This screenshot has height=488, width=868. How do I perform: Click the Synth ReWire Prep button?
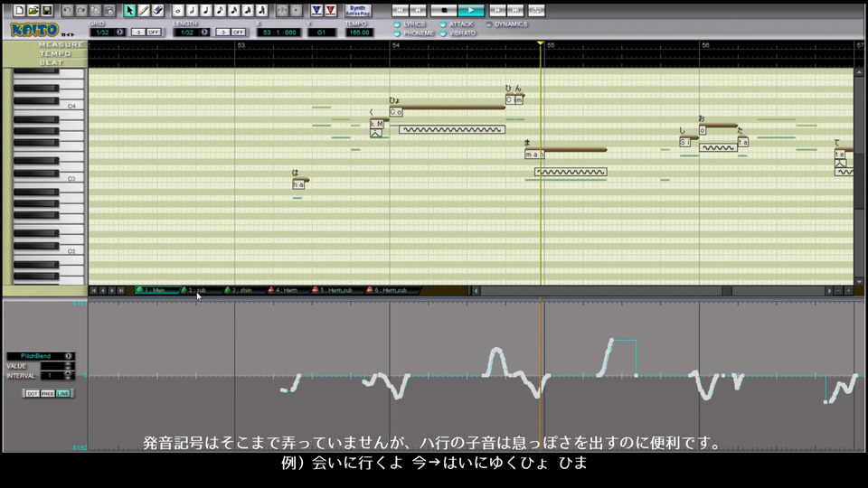[358, 11]
